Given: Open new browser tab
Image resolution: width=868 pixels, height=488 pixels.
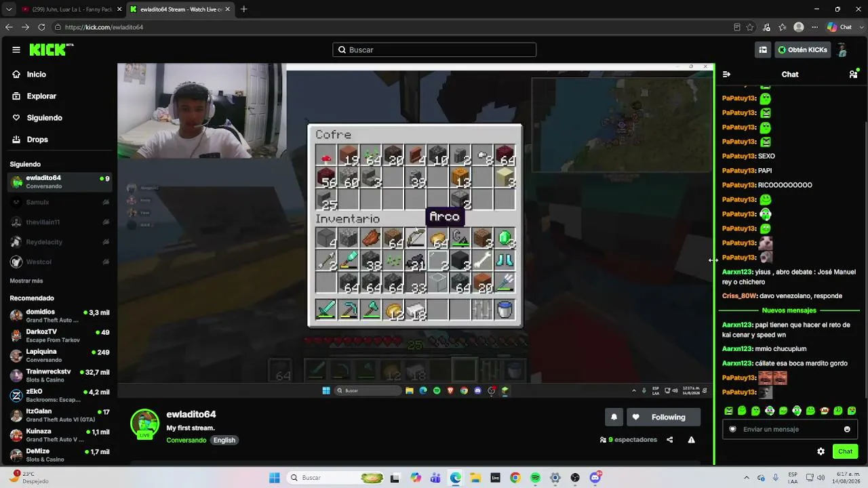Looking at the screenshot, I should point(244,9).
